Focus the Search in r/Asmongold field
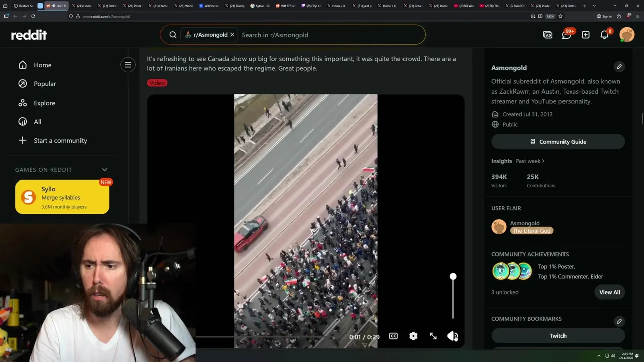644x362 pixels. pyautogui.click(x=330, y=35)
